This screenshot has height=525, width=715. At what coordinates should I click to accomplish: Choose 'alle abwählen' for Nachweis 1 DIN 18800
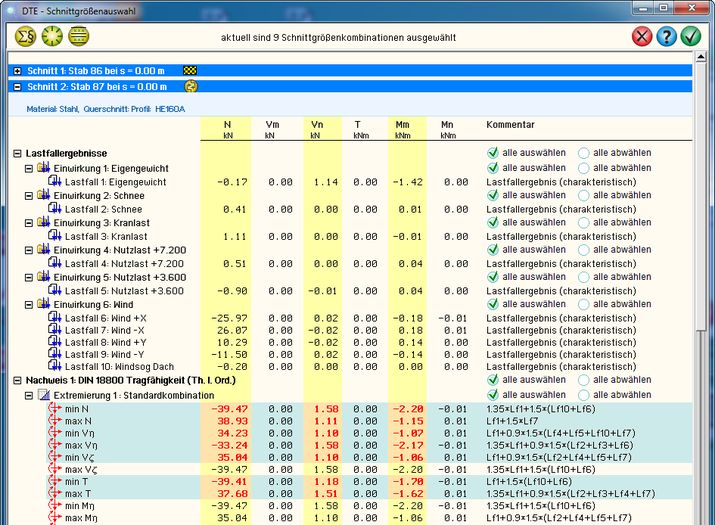coord(584,380)
